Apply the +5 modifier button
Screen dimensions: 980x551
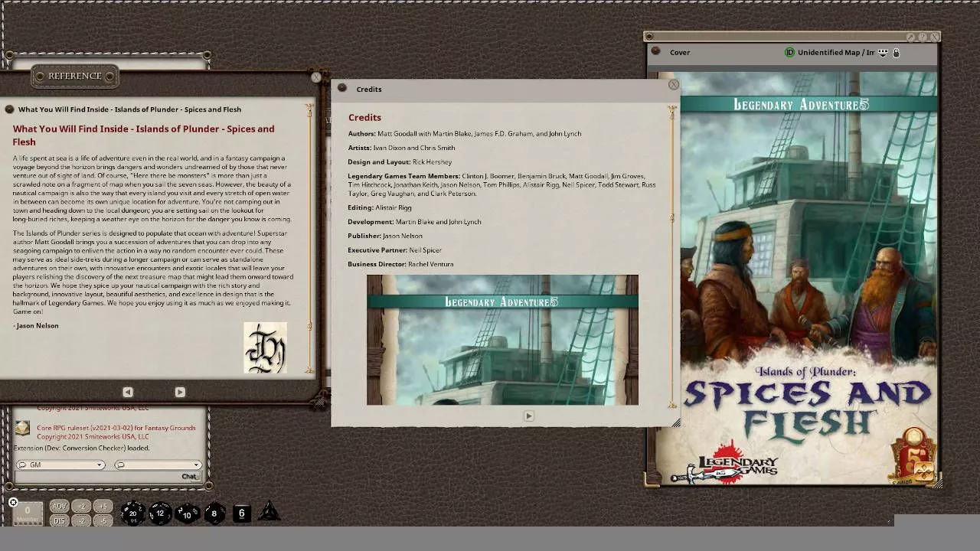(x=103, y=507)
